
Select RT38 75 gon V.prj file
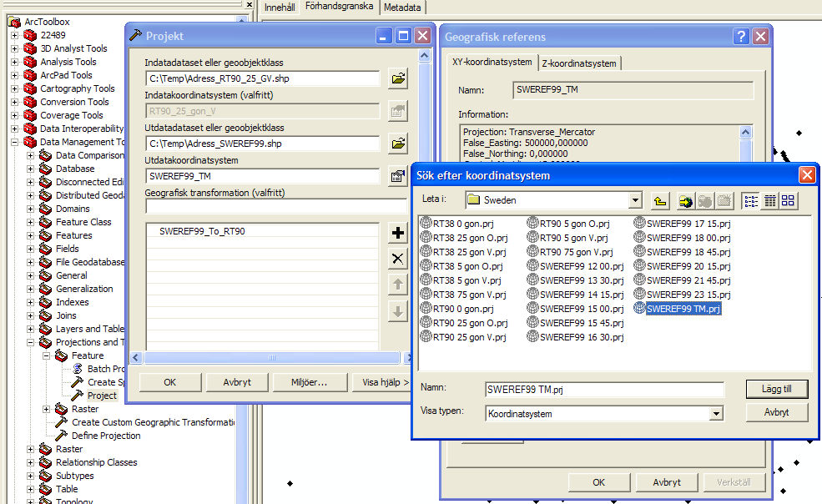463,295
